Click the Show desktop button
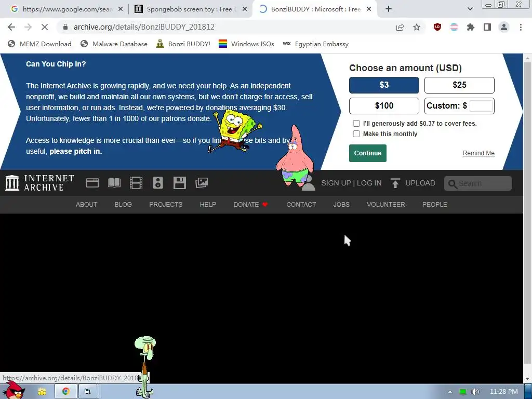The height and width of the screenshot is (399, 532). click(528, 392)
